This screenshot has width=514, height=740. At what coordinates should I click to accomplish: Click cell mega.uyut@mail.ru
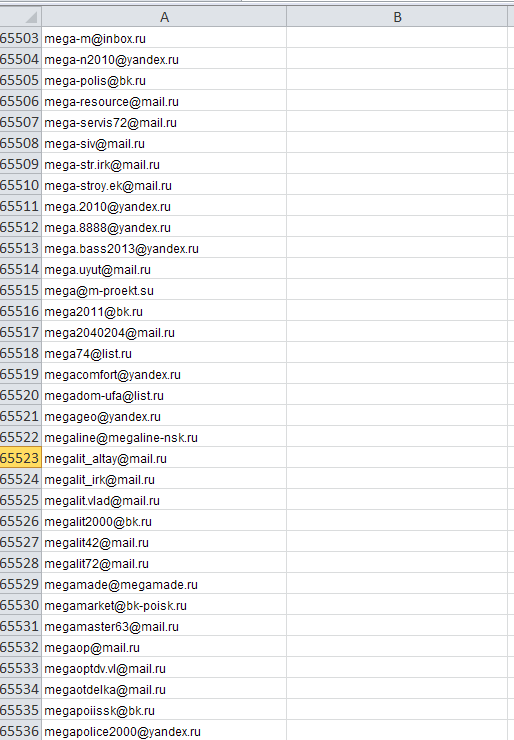click(x=164, y=269)
